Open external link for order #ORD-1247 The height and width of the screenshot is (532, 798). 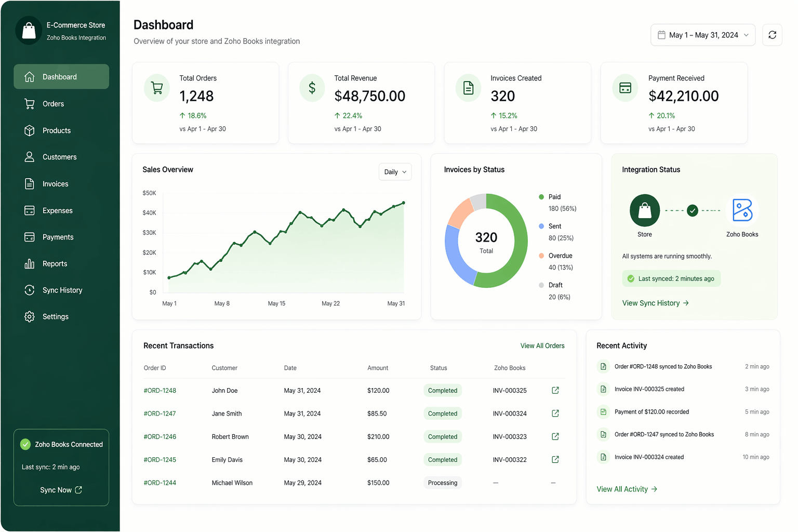(x=555, y=414)
